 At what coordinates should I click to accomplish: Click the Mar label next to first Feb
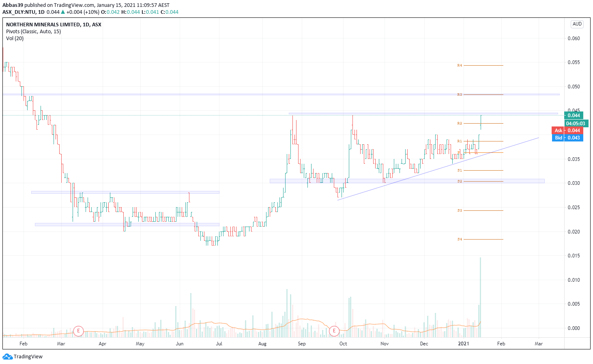(x=61, y=344)
